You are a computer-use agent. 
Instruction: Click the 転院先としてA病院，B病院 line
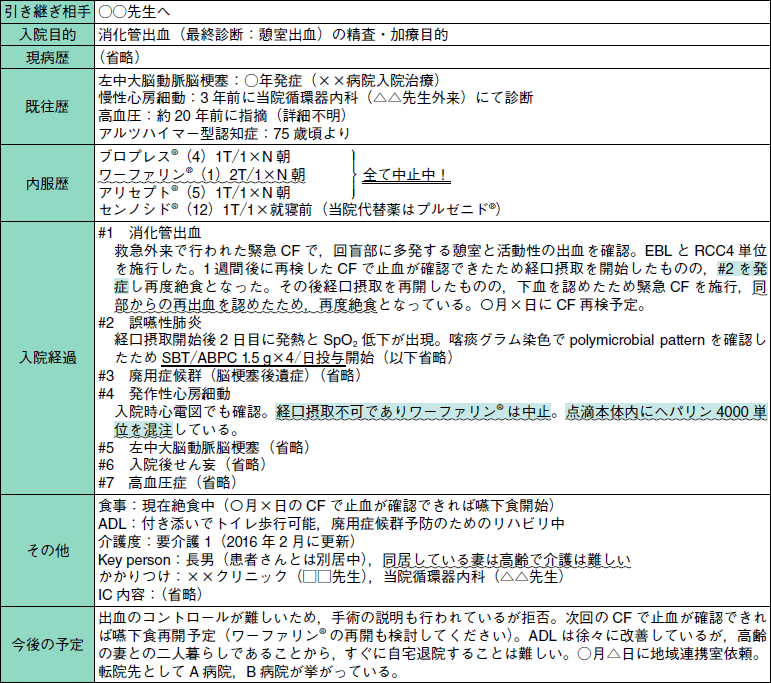click(250, 672)
